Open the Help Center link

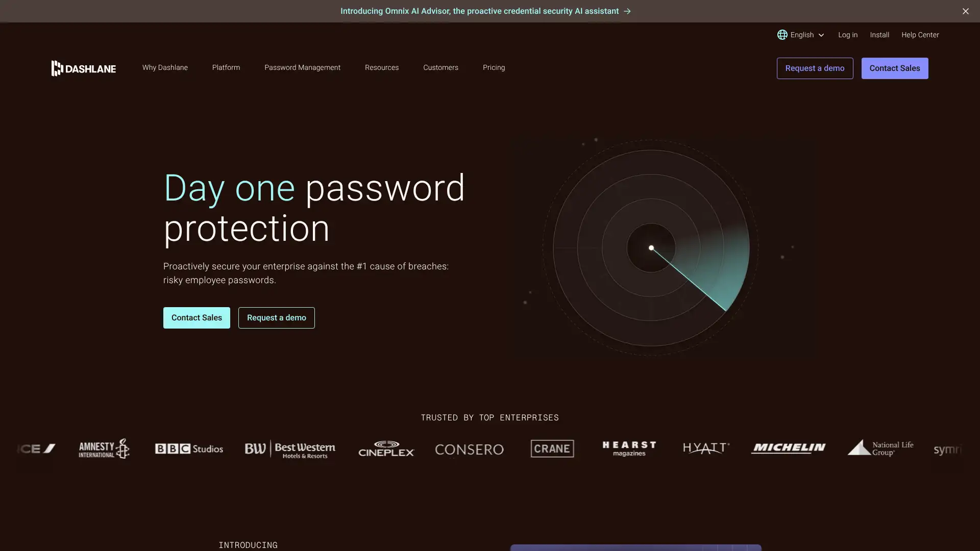pos(920,35)
